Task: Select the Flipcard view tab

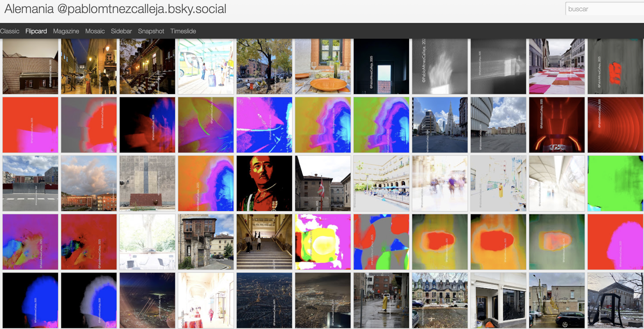Action: 36,31
